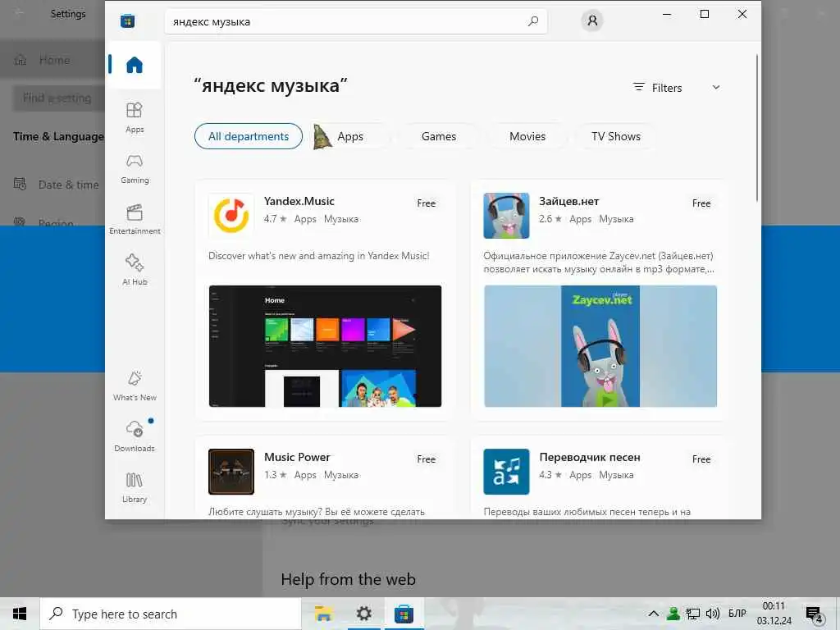840x630 pixels.
Task: Open the network tray icon
Action: 693,614
